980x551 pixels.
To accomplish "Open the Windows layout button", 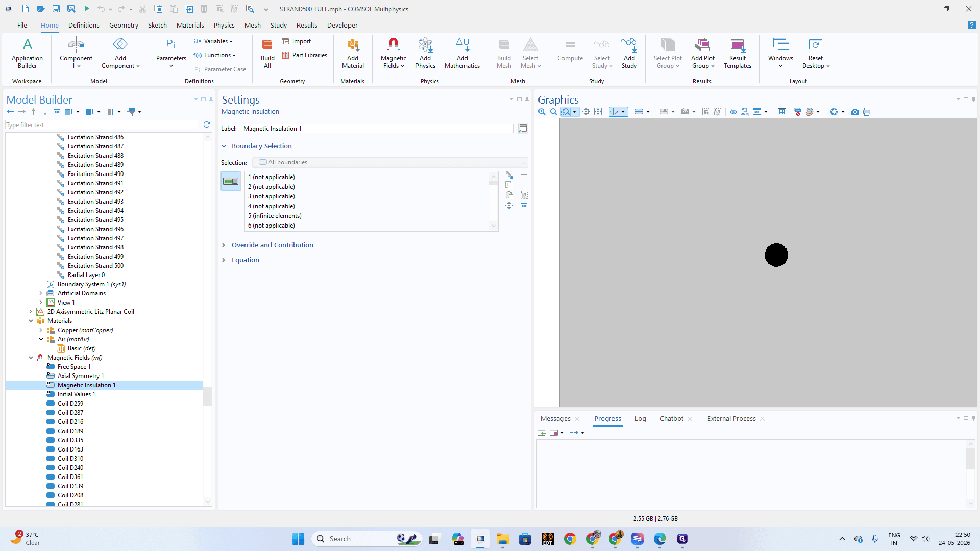I will point(780,53).
